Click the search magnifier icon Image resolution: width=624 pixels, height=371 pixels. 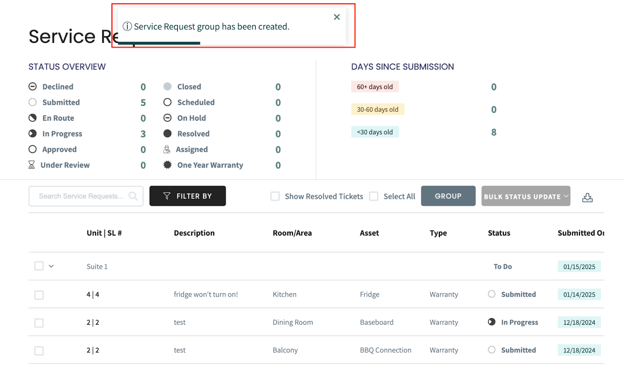[133, 196]
